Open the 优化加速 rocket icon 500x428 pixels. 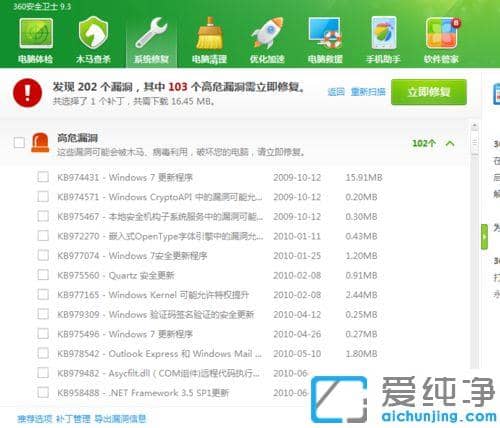(x=267, y=41)
